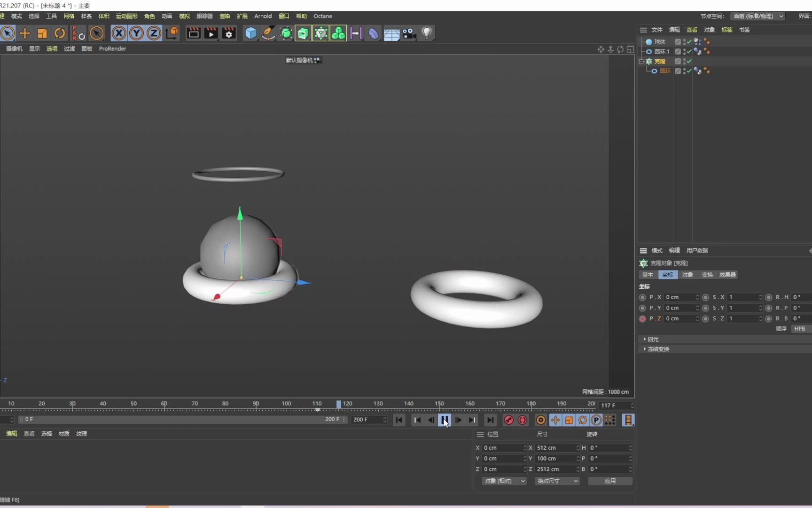Click the orange material dot on 圆环.1

(705, 49)
